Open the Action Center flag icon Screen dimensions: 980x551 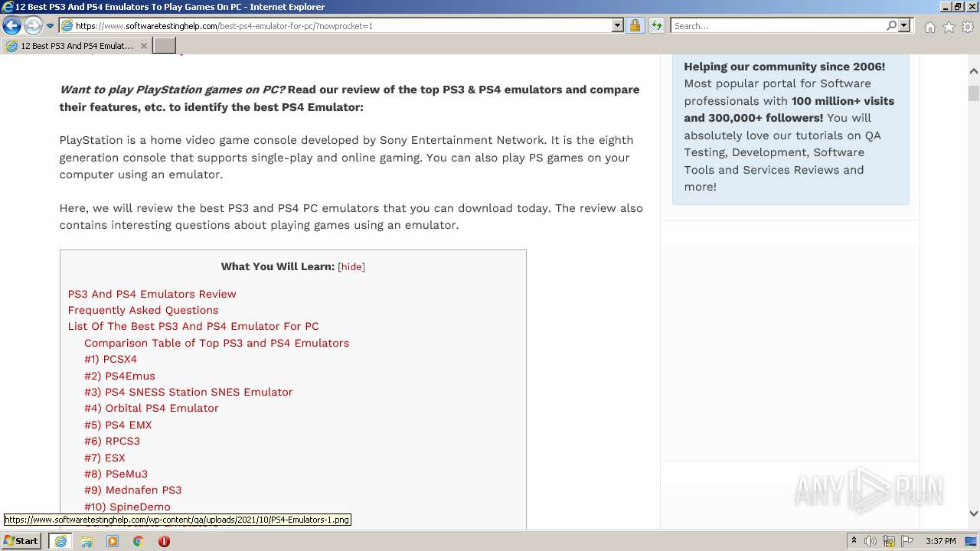click(x=907, y=541)
